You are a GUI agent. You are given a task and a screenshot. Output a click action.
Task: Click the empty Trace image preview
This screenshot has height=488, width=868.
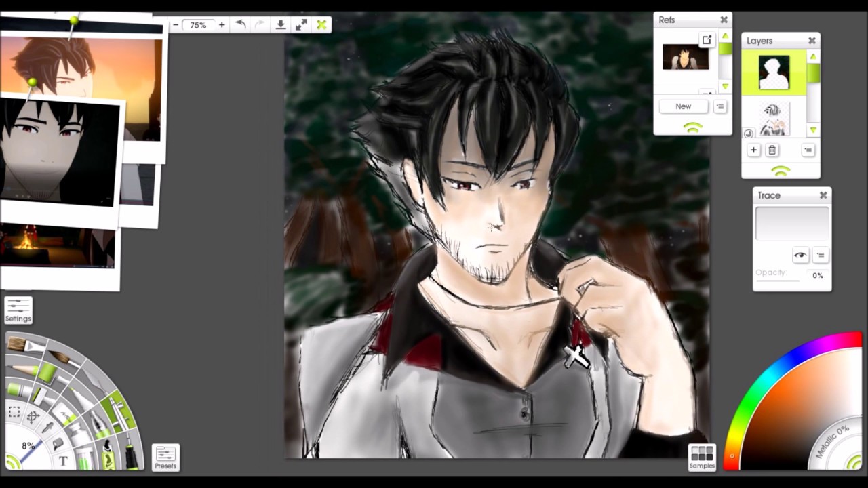point(792,224)
